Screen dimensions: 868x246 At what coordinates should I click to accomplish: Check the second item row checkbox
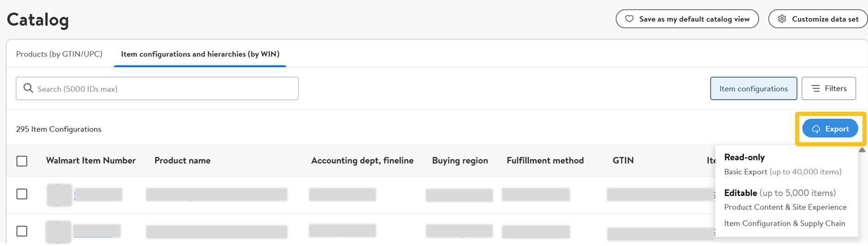pyautogui.click(x=22, y=231)
